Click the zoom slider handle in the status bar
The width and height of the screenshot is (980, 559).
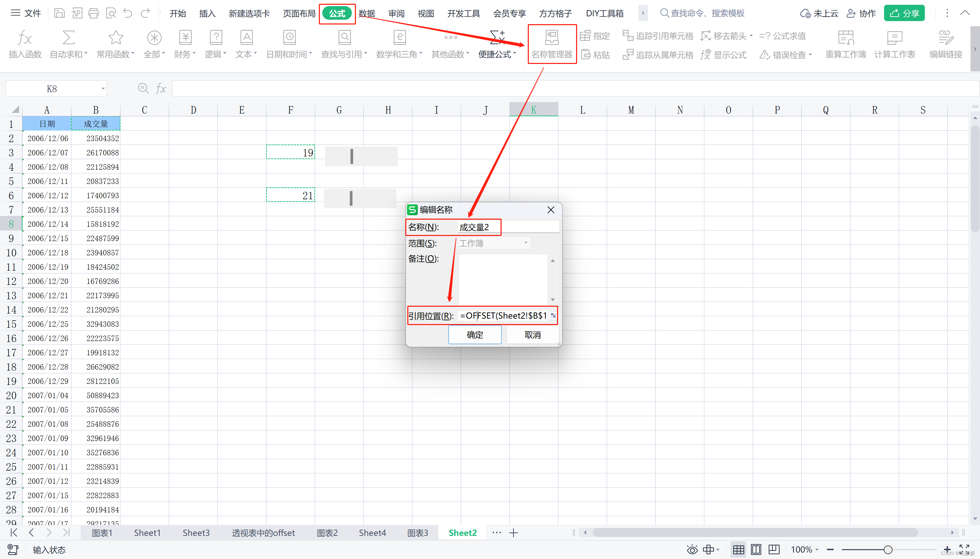click(888, 550)
